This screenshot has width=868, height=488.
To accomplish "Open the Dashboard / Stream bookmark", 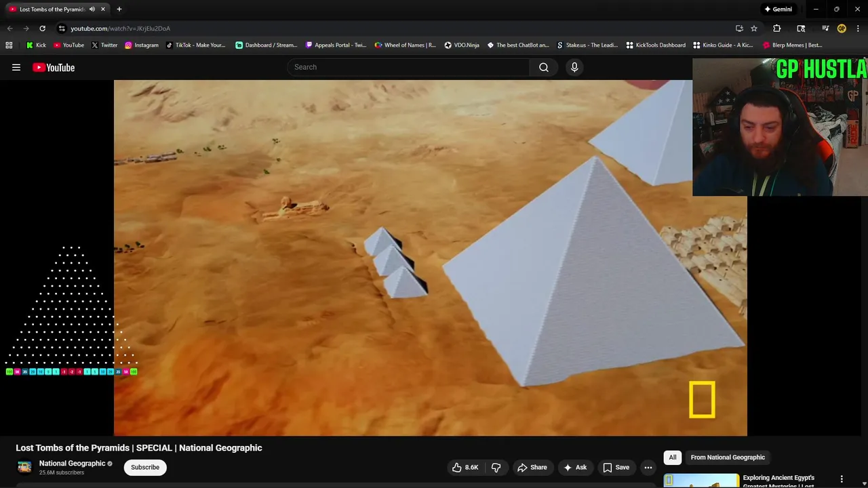I will point(266,45).
